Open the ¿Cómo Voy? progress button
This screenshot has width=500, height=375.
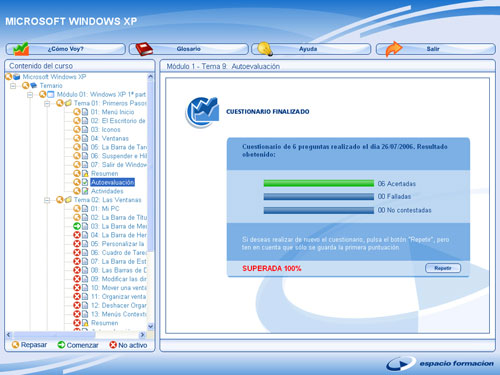click(x=66, y=49)
